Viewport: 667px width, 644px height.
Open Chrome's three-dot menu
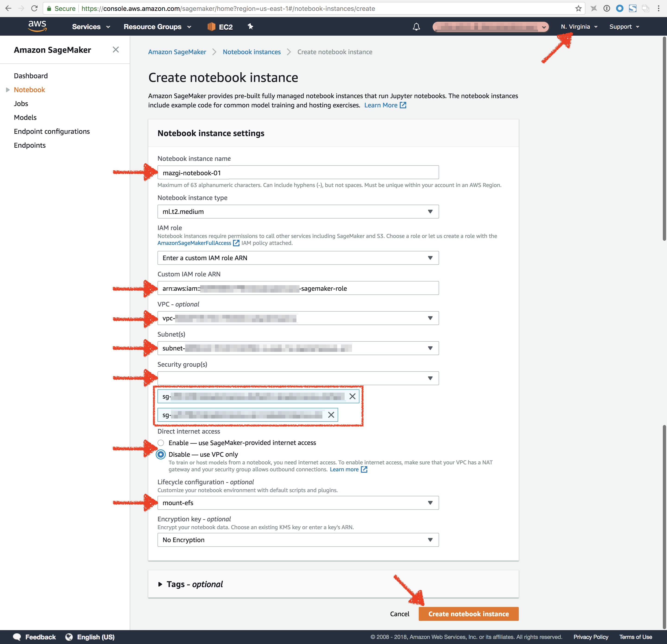click(x=659, y=9)
